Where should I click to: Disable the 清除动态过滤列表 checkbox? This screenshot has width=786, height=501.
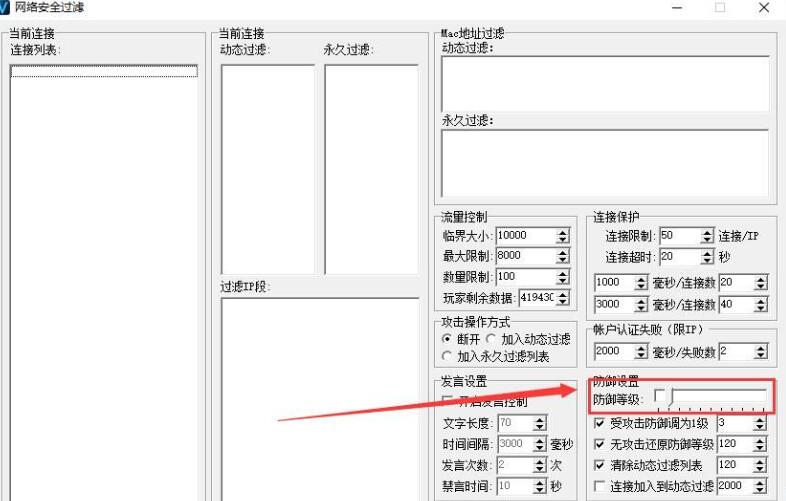(599, 465)
